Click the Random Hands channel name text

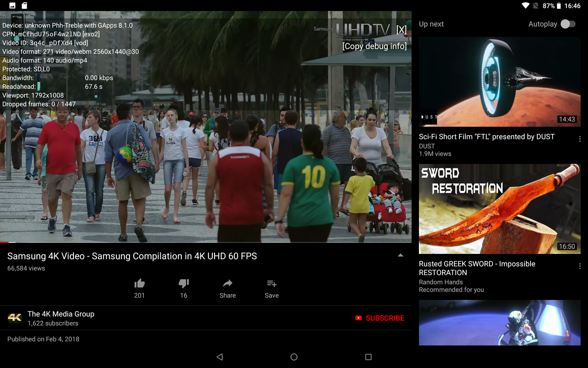coord(441,282)
